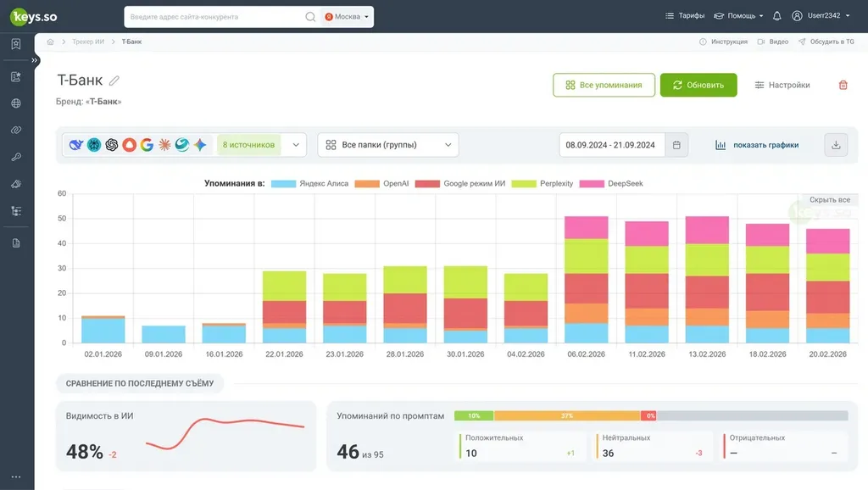Expand the Помощь menu
Image resolution: width=868 pixels, height=490 pixels.
pos(738,16)
